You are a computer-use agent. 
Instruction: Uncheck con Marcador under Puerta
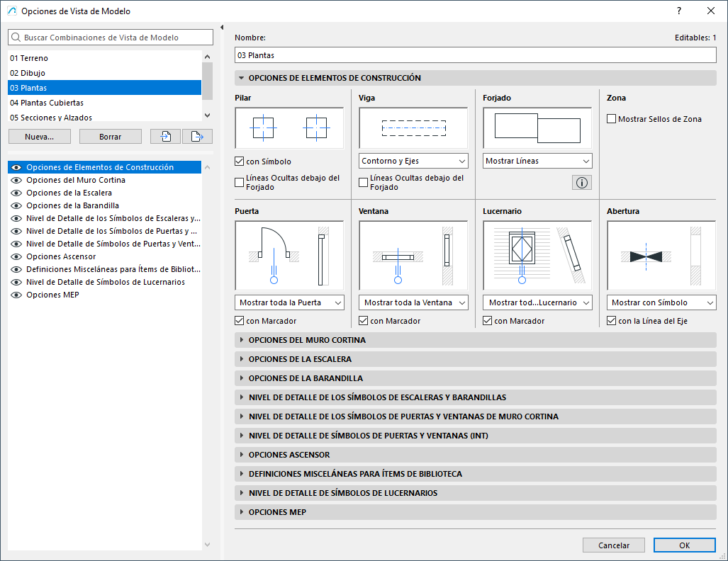click(239, 320)
